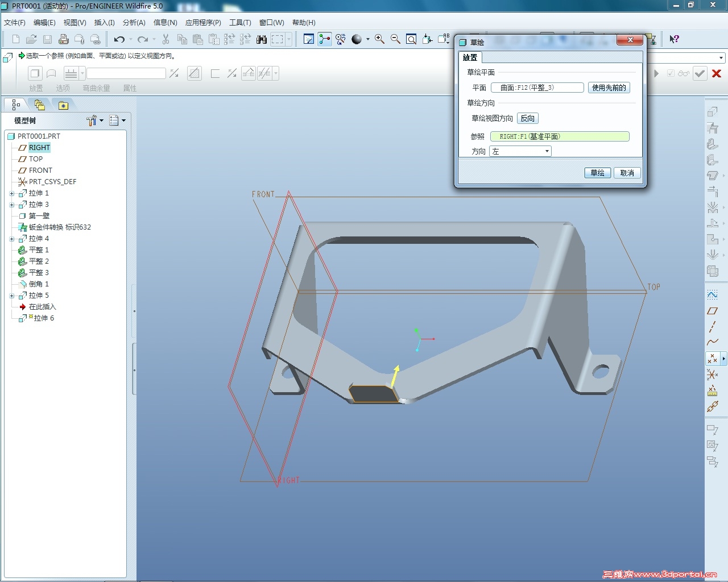This screenshot has width=728, height=582.
Task: Select the FRONT datum plane in model tree
Action: (x=40, y=171)
